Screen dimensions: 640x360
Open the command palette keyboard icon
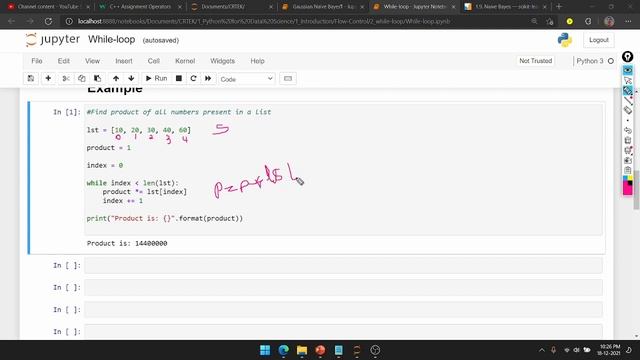tap(288, 78)
